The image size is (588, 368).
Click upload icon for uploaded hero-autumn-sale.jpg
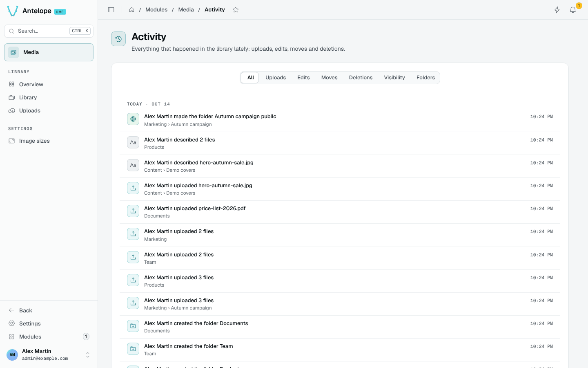[x=133, y=188]
